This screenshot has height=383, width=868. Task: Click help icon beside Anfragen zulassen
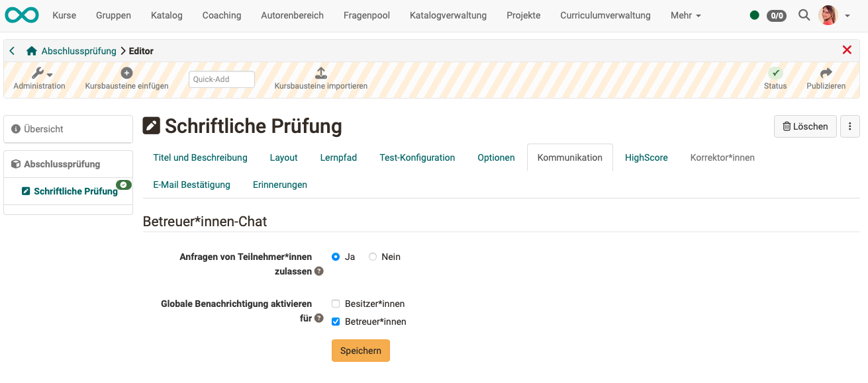[319, 271]
